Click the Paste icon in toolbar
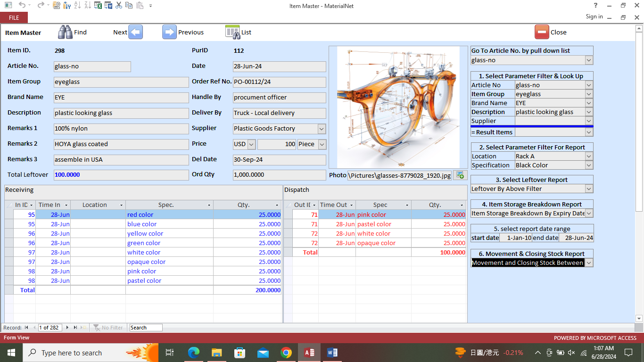The width and height of the screenshot is (644, 362). click(x=140, y=6)
